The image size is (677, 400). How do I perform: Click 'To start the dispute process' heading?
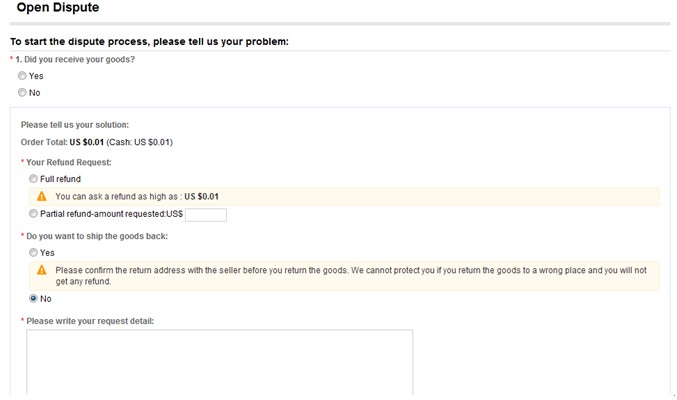pos(149,41)
